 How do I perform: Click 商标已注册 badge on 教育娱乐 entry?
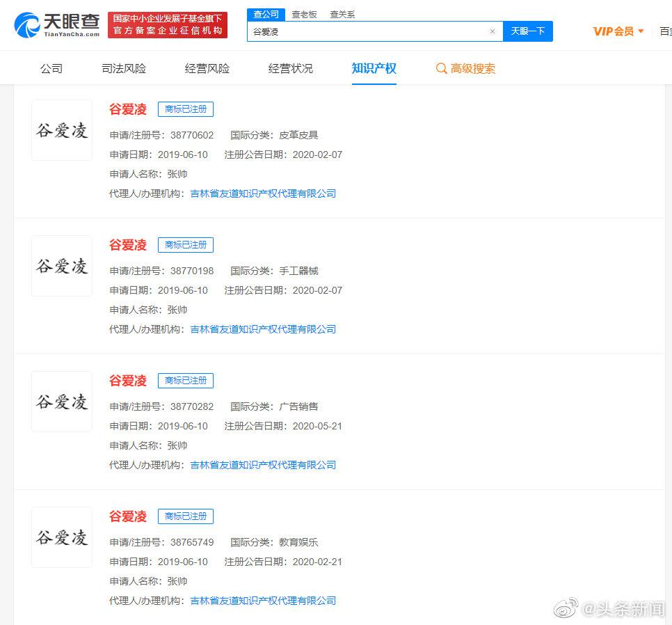tap(186, 516)
